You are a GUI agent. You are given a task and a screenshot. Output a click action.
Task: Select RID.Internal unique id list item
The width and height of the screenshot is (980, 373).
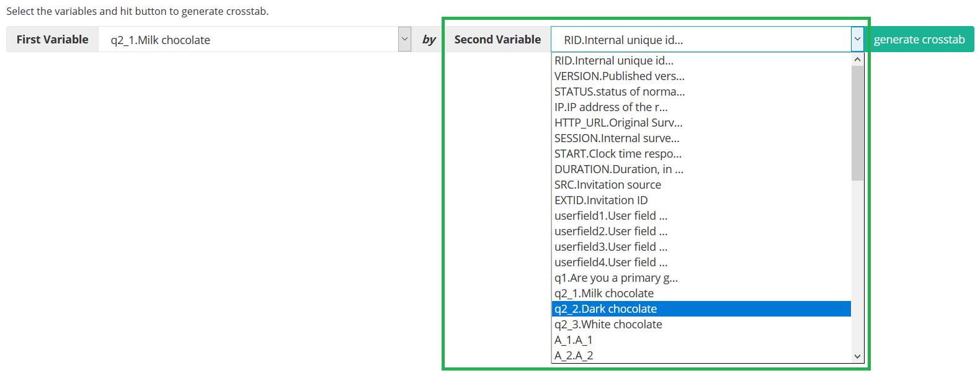click(613, 60)
